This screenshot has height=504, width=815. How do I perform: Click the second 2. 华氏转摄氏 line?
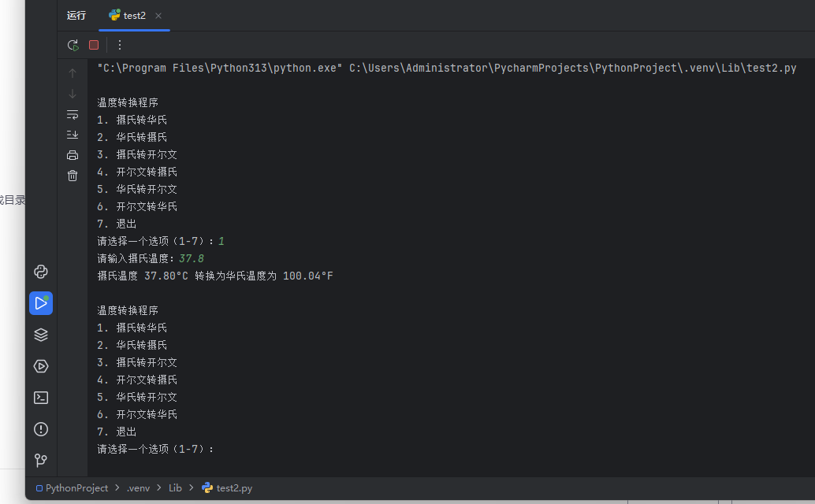click(132, 345)
